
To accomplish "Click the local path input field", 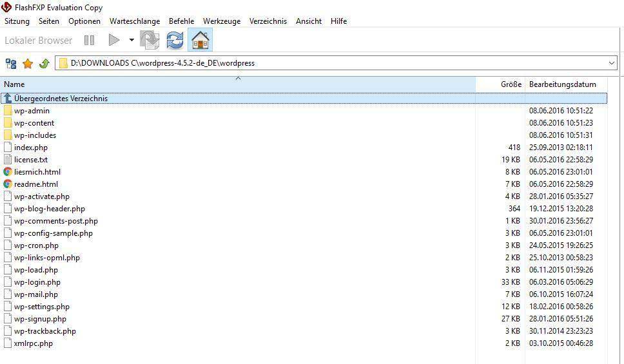I will coord(336,63).
